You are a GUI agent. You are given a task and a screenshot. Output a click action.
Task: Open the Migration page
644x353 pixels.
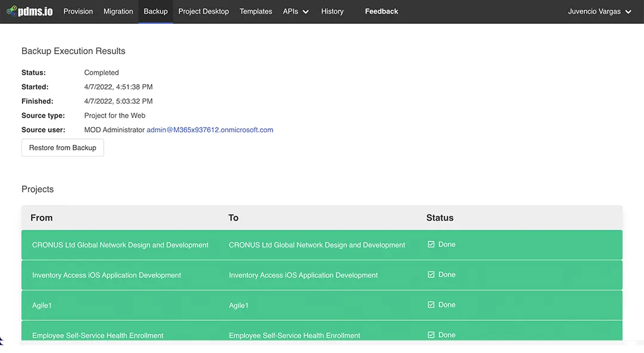pyautogui.click(x=118, y=11)
